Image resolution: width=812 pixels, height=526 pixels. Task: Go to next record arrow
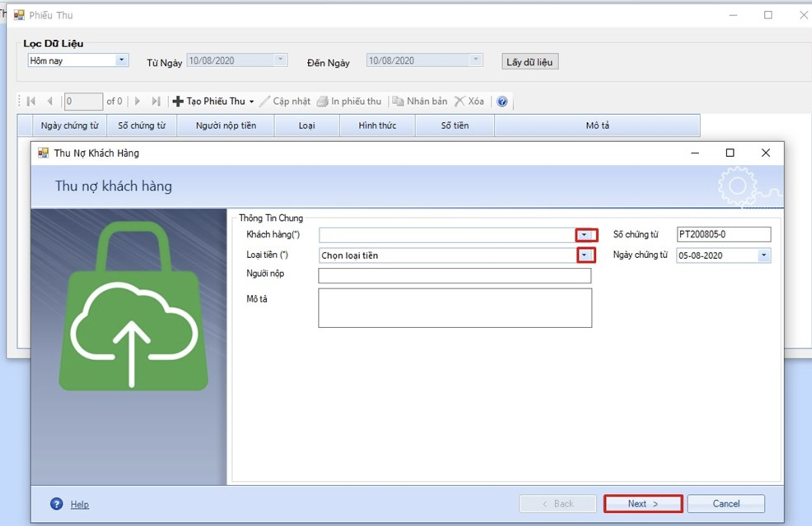pyautogui.click(x=137, y=101)
